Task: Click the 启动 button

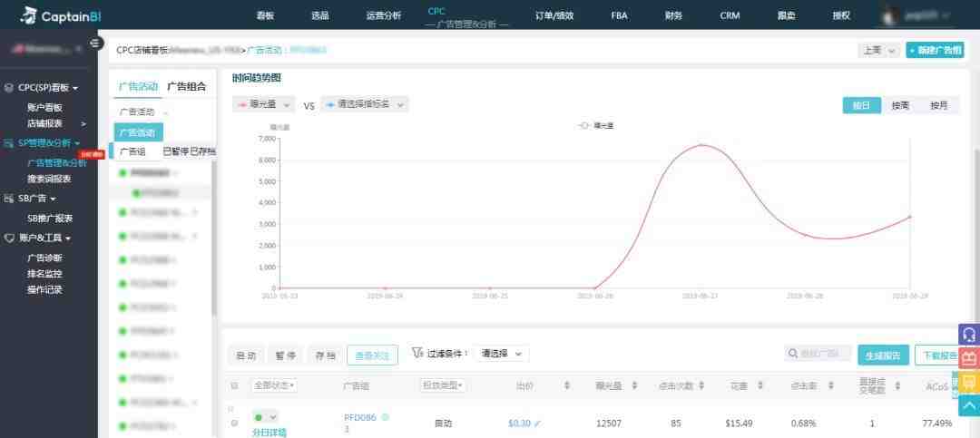Action: tap(246, 355)
